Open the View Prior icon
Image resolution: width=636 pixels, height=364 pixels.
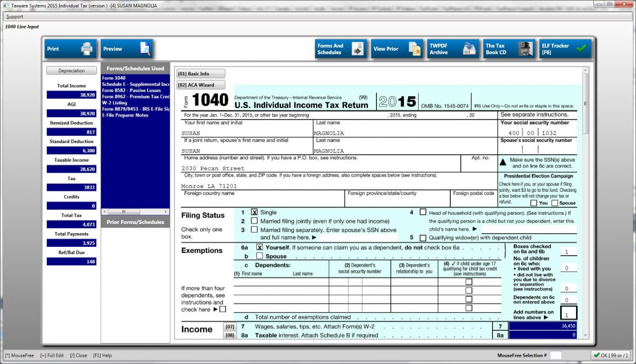(x=396, y=48)
